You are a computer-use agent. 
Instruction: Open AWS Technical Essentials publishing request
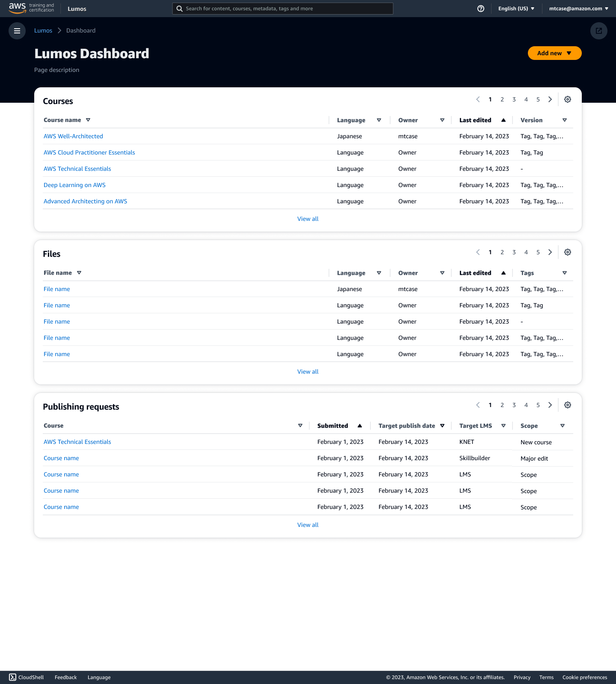[77, 442]
